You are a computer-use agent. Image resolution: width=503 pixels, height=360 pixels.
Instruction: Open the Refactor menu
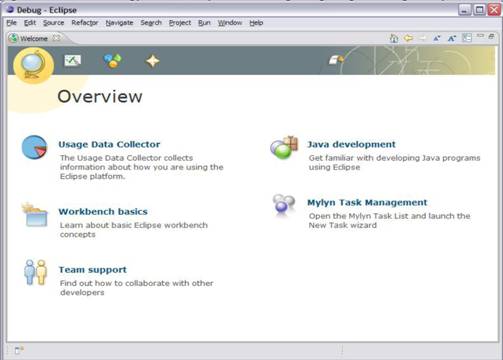pos(85,23)
